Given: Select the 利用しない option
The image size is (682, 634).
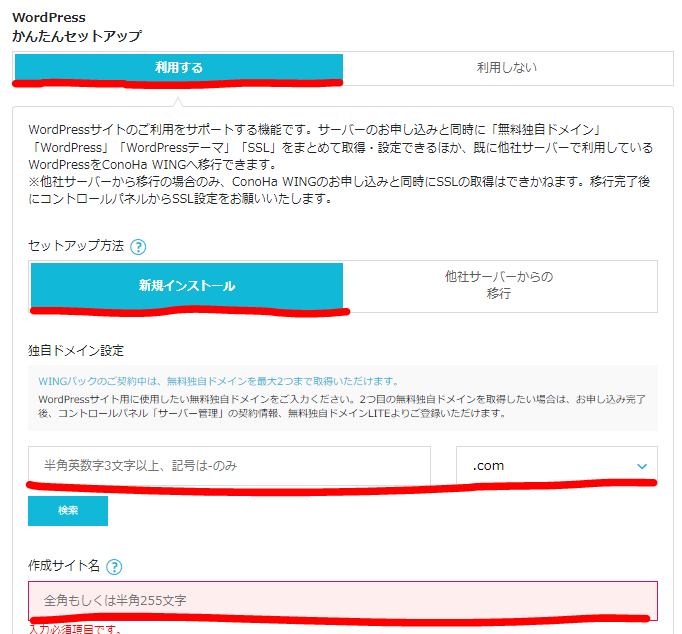Looking at the screenshot, I should pos(507,68).
